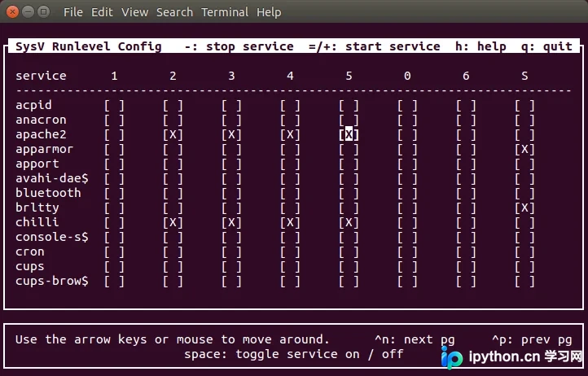Click the anacron service name
The width and height of the screenshot is (588, 376).
(x=41, y=120)
